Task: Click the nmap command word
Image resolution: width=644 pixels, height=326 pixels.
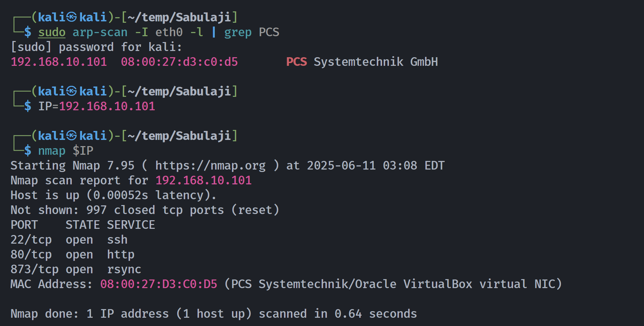Action: 52,151
